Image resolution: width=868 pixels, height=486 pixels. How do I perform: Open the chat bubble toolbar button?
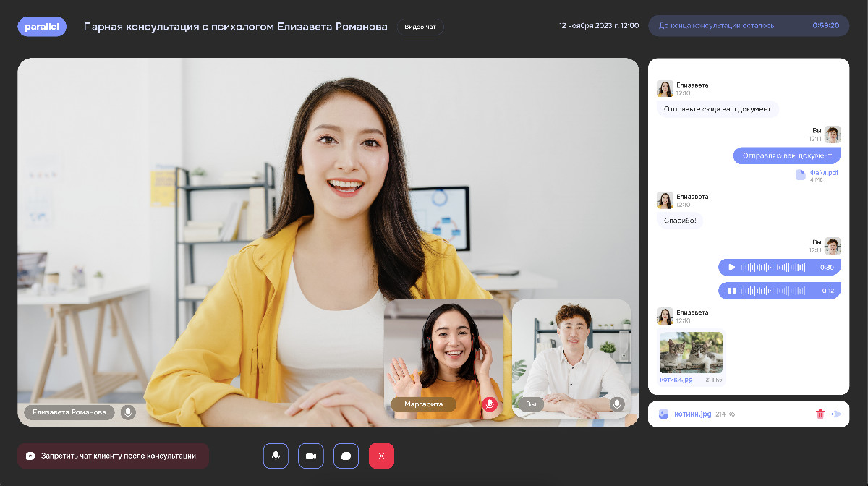(346, 456)
